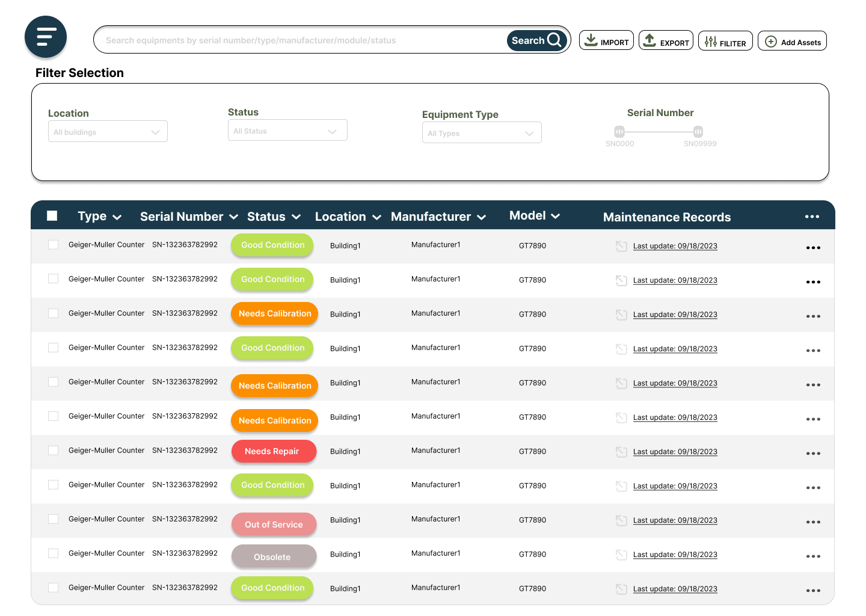Click maintenance record icon in Out of Service row

[622, 520]
